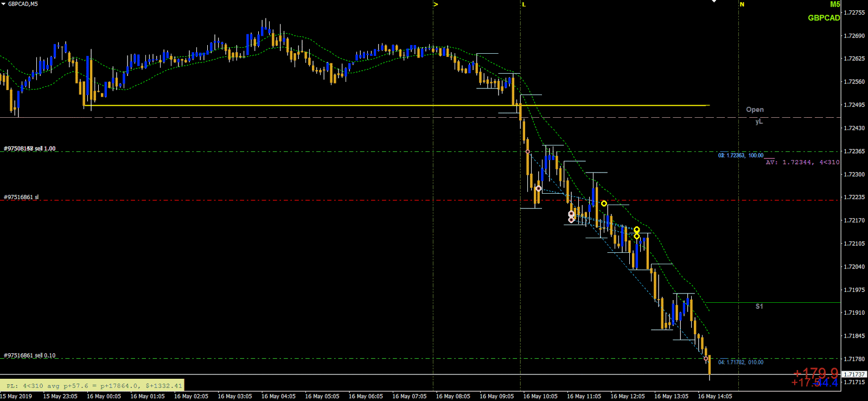Select the single yellow circle marker
The image size is (868, 401).
[604, 203]
